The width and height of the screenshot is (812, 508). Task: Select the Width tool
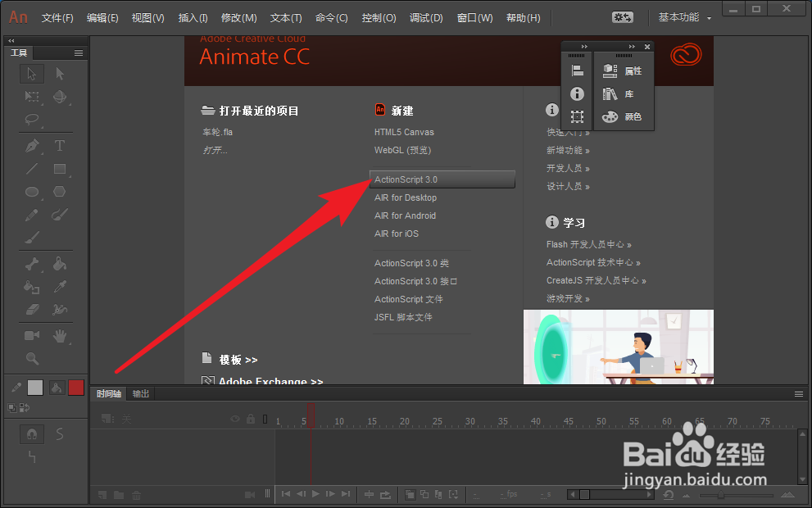[x=60, y=310]
